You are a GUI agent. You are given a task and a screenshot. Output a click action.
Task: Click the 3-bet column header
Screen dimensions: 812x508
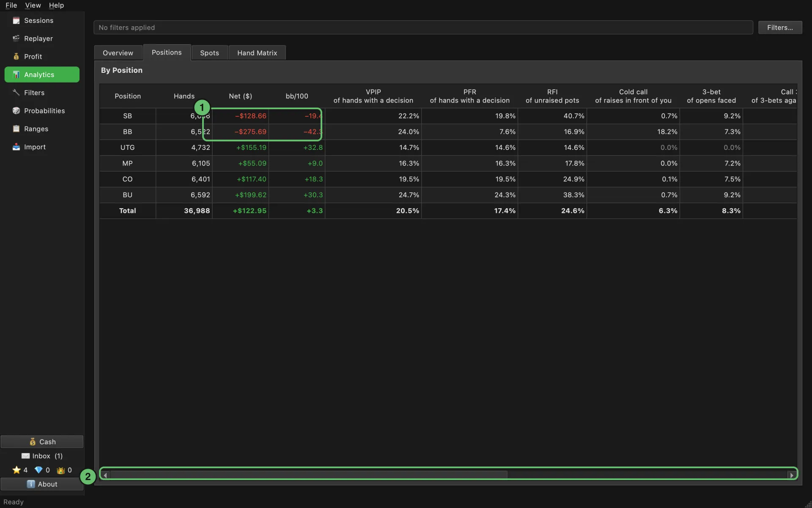click(711, 96)
